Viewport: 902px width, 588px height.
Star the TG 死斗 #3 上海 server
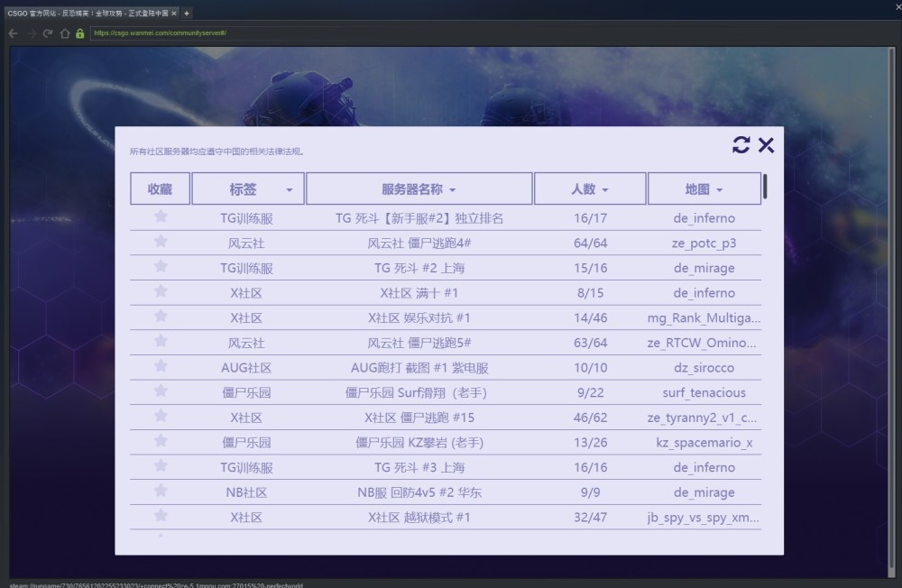click(161, 465)
